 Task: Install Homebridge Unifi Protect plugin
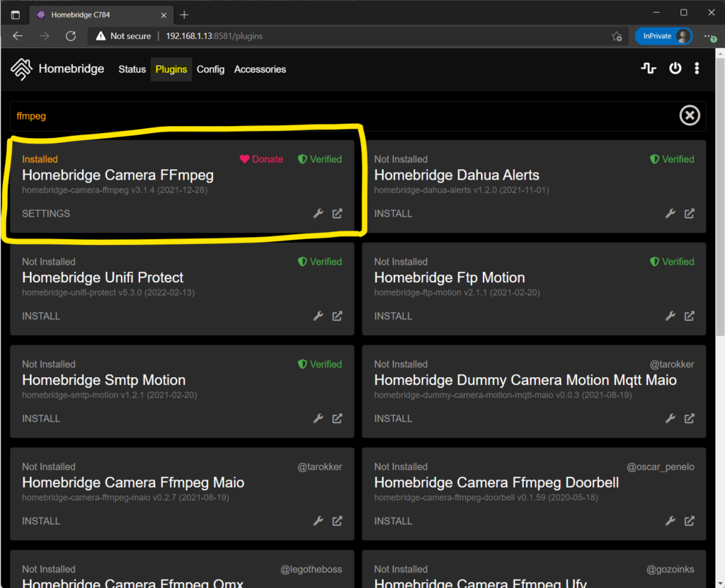(41, 316)
